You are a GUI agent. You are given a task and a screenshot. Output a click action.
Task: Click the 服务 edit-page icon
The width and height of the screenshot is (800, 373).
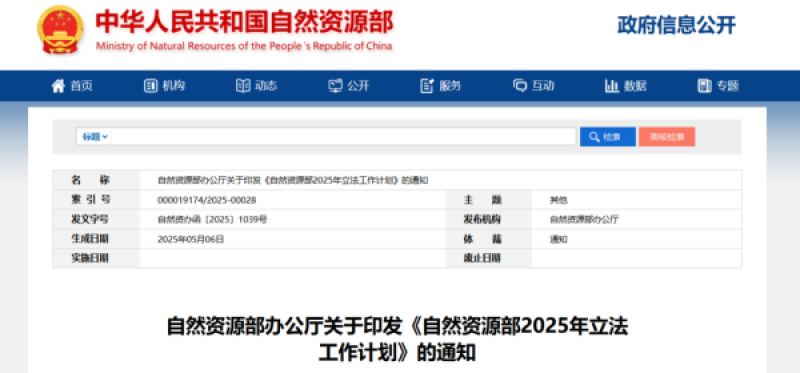point(427,86)
